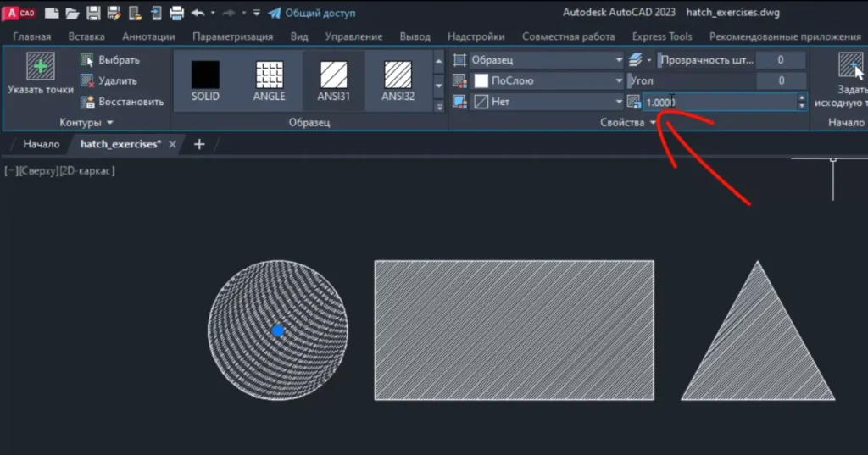Image resolution: width=868 pixels, height=455 pixels.
Task: Click the Общий доступ share button
Action: point(311,13)
